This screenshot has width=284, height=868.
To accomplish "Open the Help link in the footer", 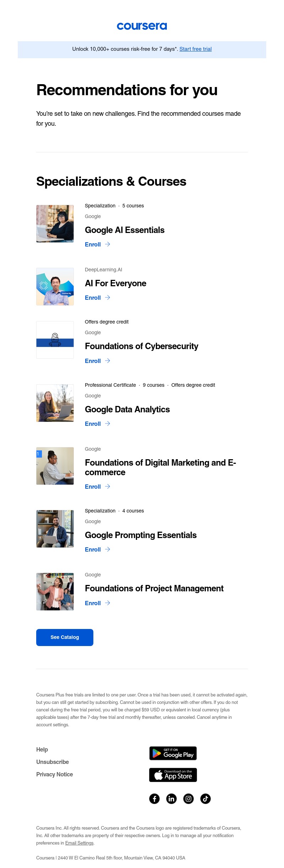I will (42, 749).
